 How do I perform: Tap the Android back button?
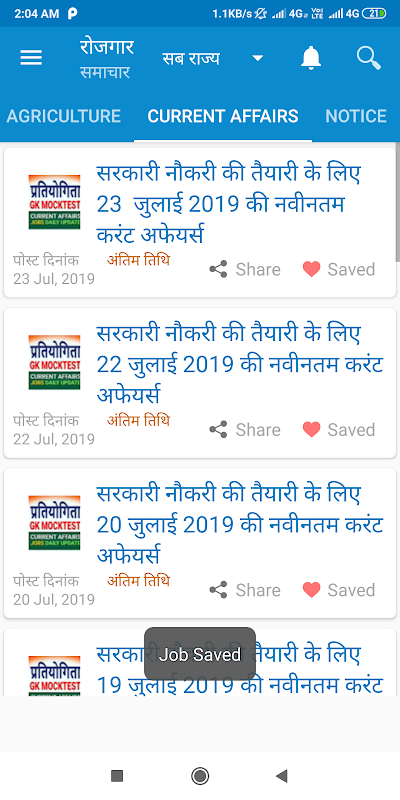(x=281, y=776)
